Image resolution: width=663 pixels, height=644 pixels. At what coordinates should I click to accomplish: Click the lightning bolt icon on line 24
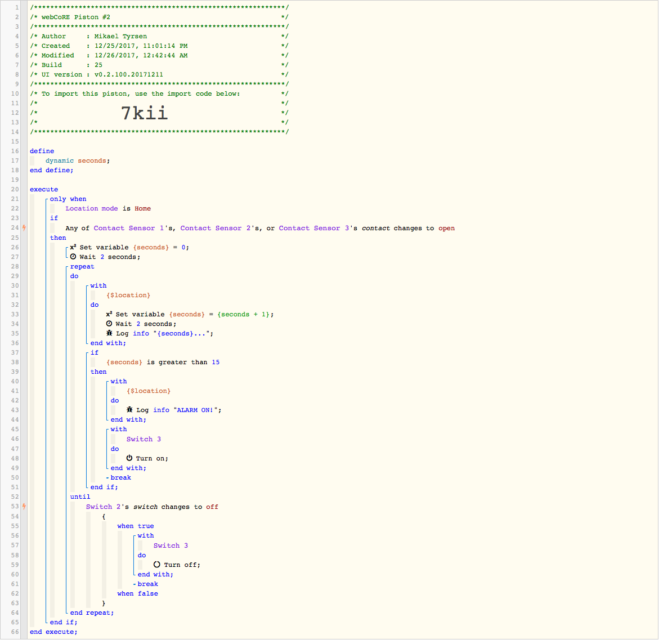click(x=25, y=228)
